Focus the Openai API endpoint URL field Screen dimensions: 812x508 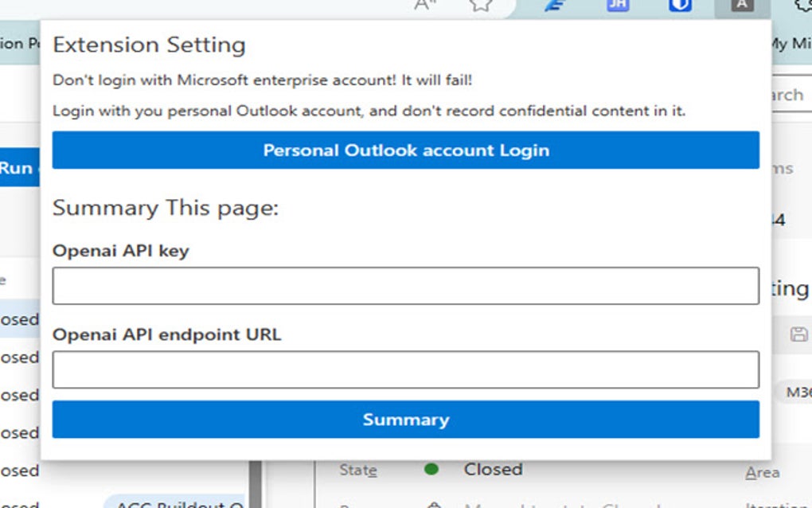point(406,369)
